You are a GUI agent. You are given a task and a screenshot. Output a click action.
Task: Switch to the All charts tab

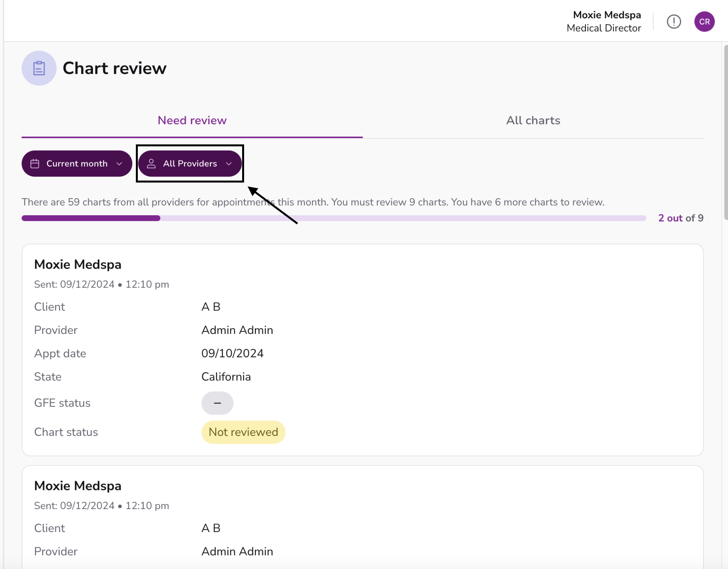[533, 120]
